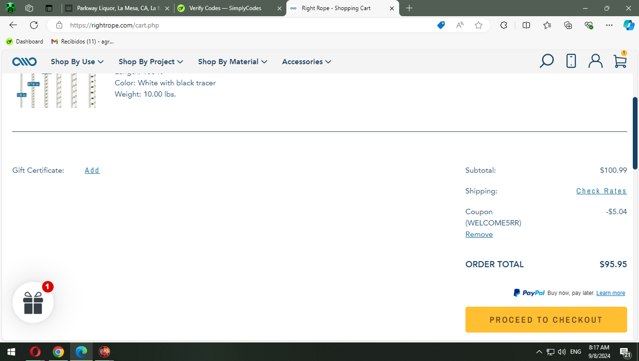Screen dimensions: 639x361
Task: Close the SimplyCodes tab
Action: (x=280, y=8)
